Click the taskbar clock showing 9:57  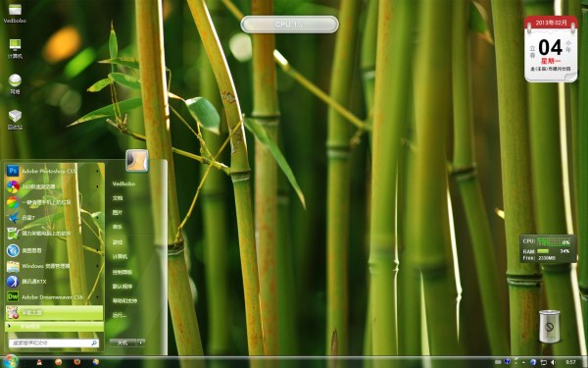pos(570,362)
